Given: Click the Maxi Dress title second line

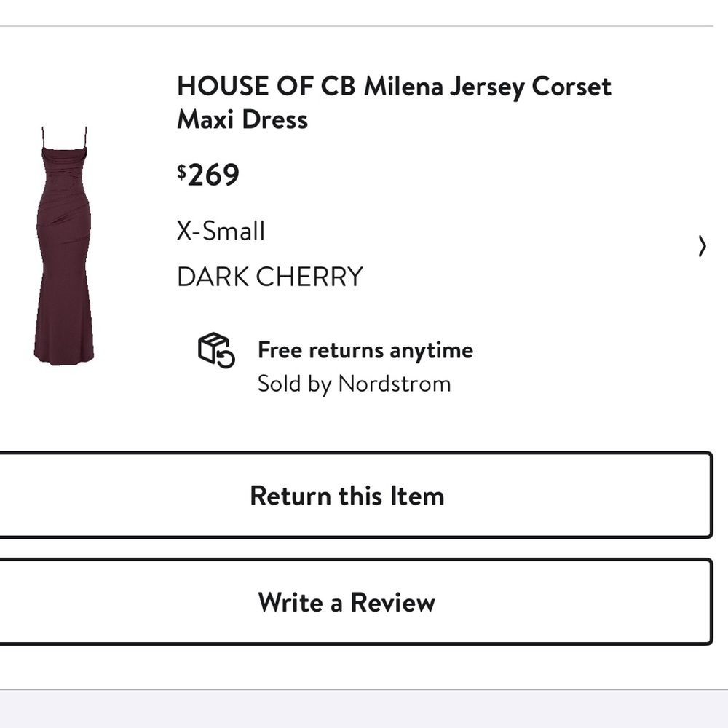Looking at the screenshot, I should [242, 119].
